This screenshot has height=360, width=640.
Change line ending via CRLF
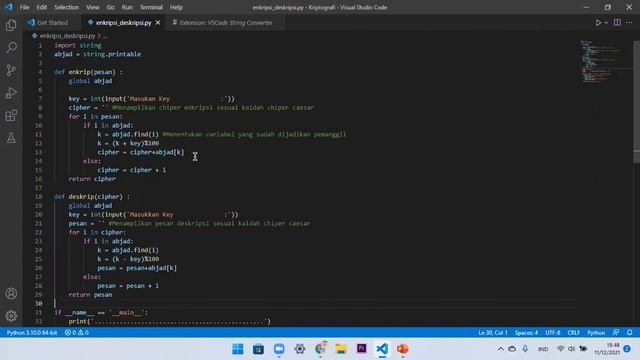(573, 333)
